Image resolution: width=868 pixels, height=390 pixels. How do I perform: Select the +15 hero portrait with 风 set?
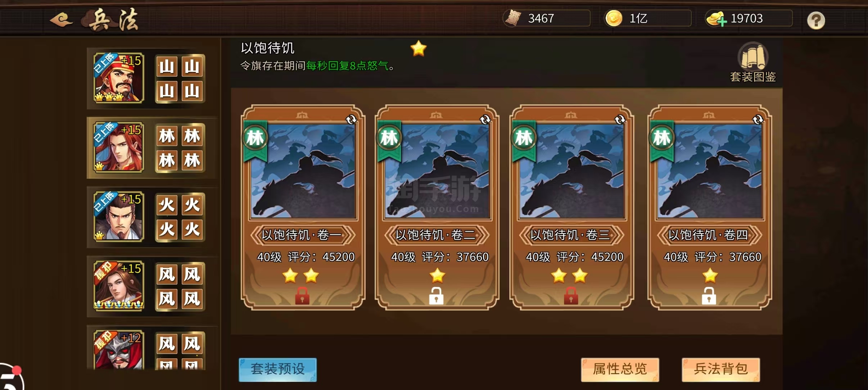click(x=119, y=286)
